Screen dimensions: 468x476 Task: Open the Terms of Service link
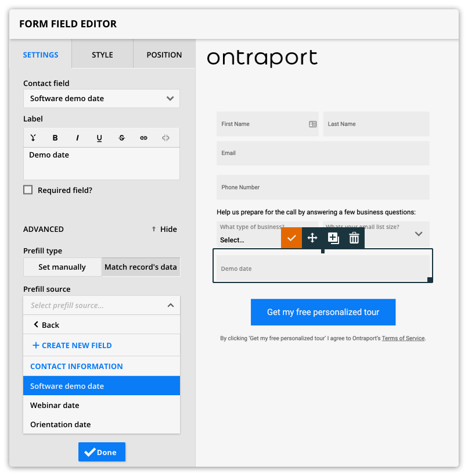coord(403,338)
